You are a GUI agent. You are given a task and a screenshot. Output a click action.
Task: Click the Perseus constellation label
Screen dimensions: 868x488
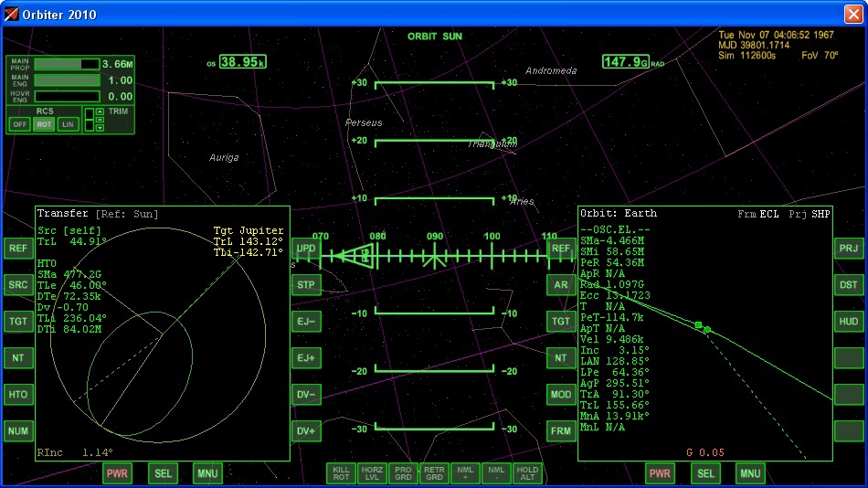364,123
